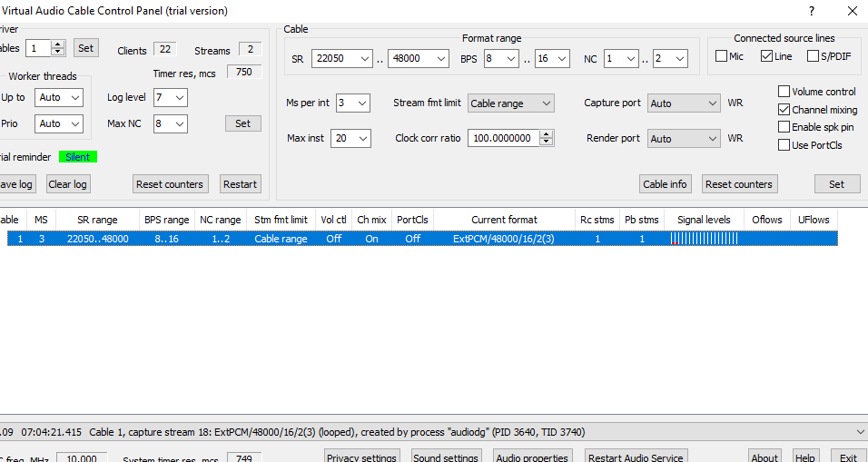
Task: Open the Capture port dropdown
Action: tap(685, 103)
